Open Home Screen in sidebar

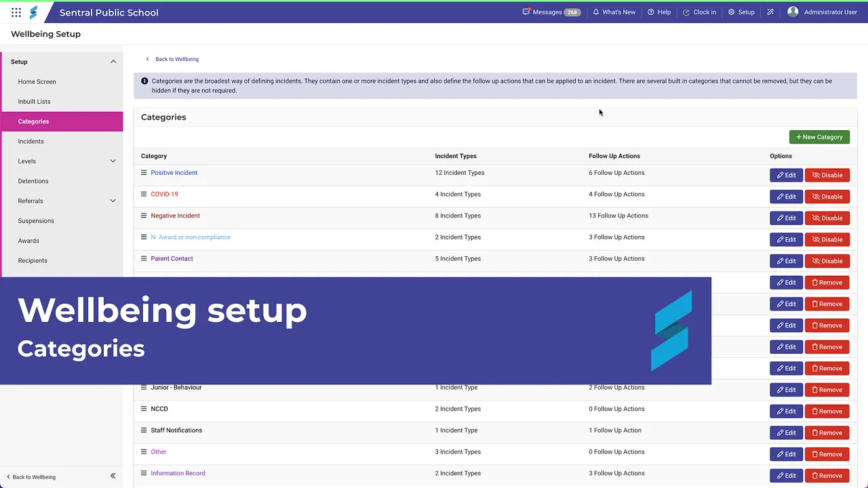point(37,82)
